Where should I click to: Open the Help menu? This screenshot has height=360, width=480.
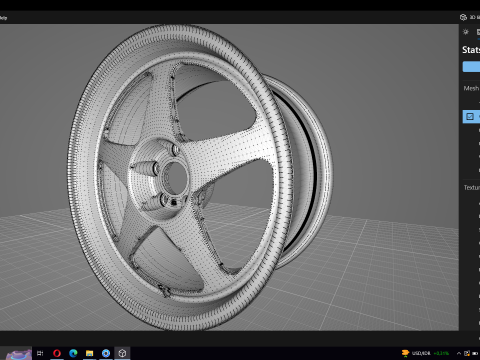pyautogui.click(x=3, y=18)
